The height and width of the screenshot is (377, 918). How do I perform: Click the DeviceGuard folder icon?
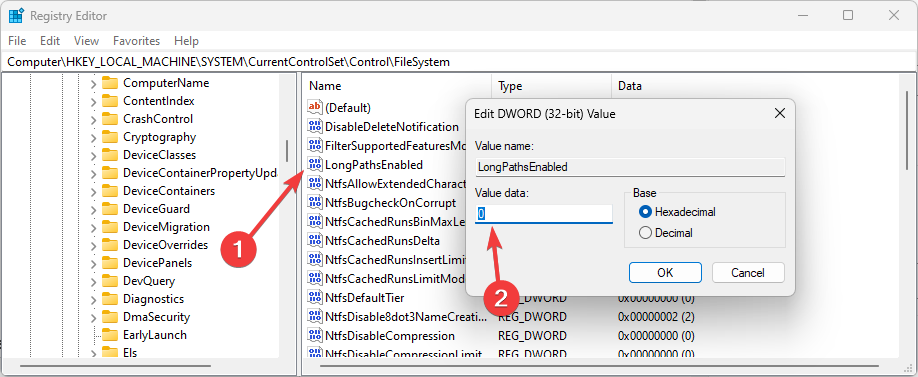[x=110, y=209]
